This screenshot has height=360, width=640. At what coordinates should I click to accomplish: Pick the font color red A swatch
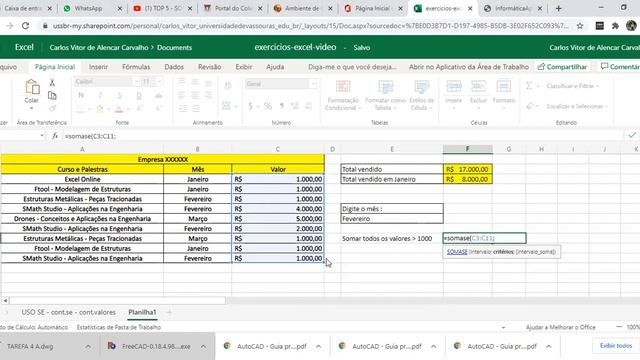pos(119,109)
